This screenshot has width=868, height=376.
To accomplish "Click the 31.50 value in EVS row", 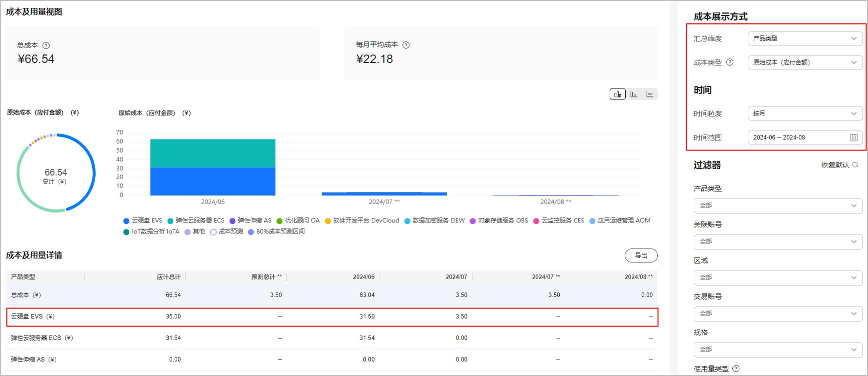I will click(367, 316).
